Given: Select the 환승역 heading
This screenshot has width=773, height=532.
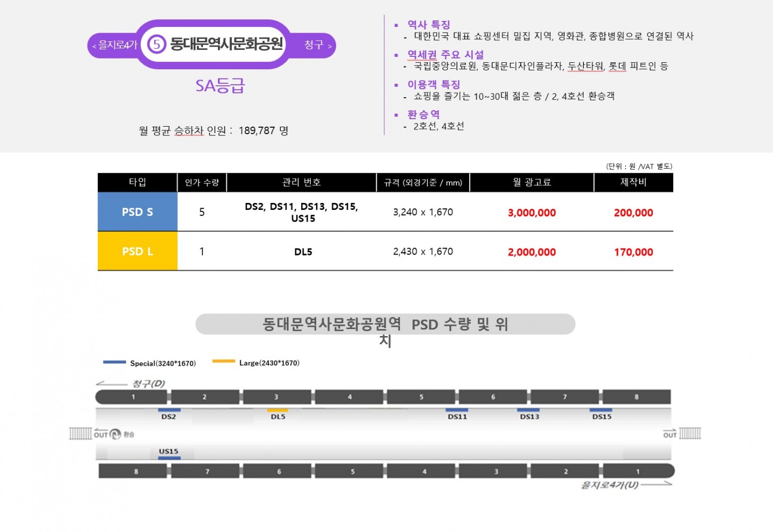Looking at the screenshot, I should 423,114.
